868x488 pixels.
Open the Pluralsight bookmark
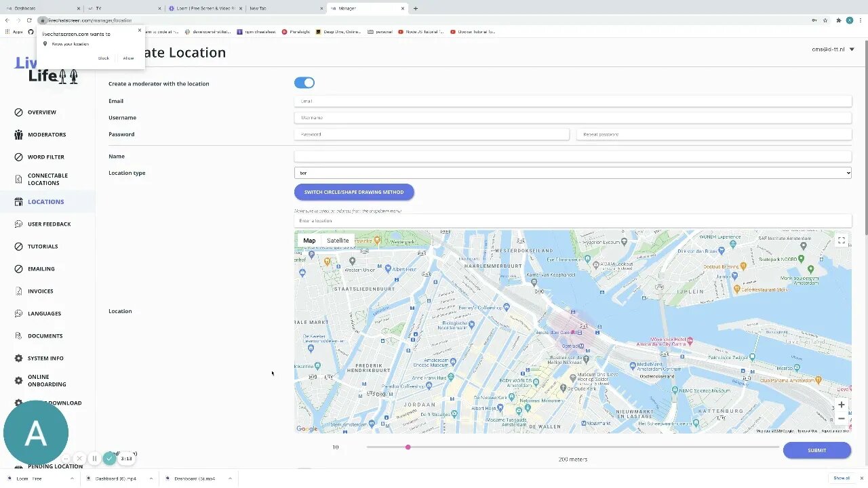tap(296, 32)
